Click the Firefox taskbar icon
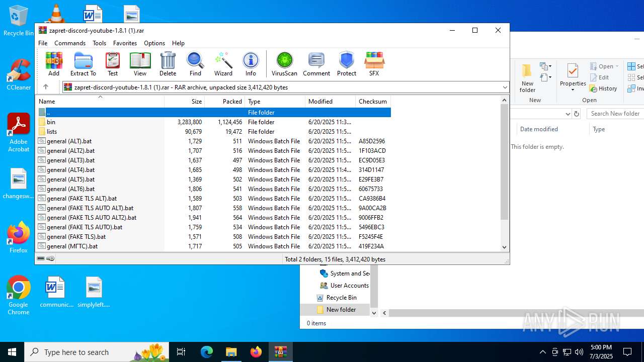 click(x=256, y=352)
